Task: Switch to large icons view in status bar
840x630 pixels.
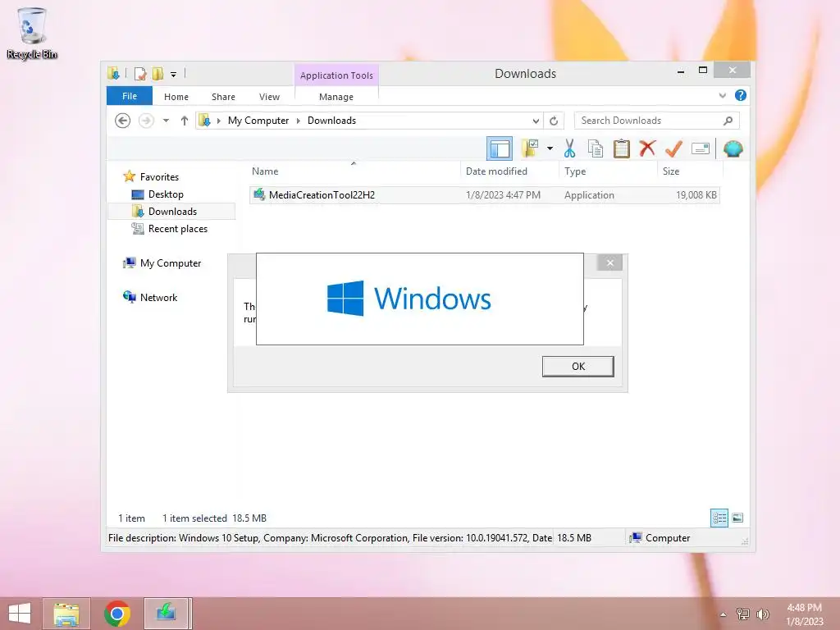Action: point(737,518)
